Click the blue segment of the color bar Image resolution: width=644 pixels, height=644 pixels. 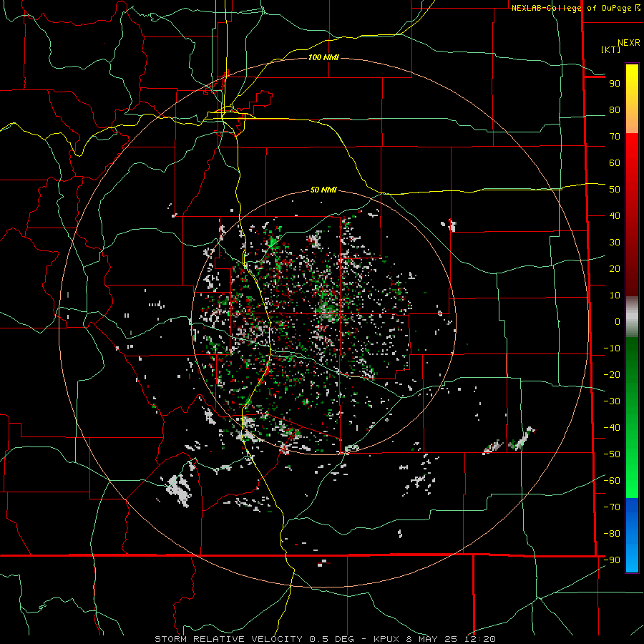point(632,535)
